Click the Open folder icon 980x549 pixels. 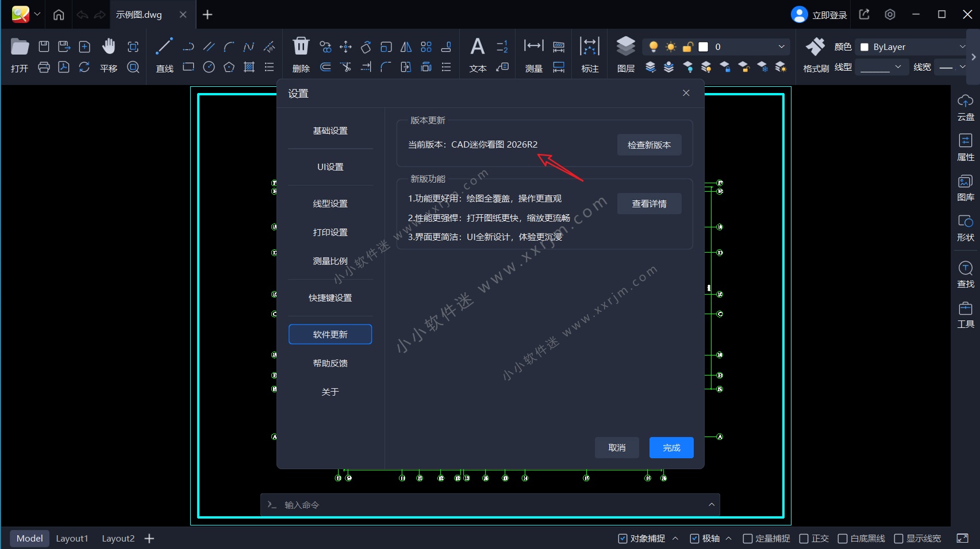click(20, 47)
